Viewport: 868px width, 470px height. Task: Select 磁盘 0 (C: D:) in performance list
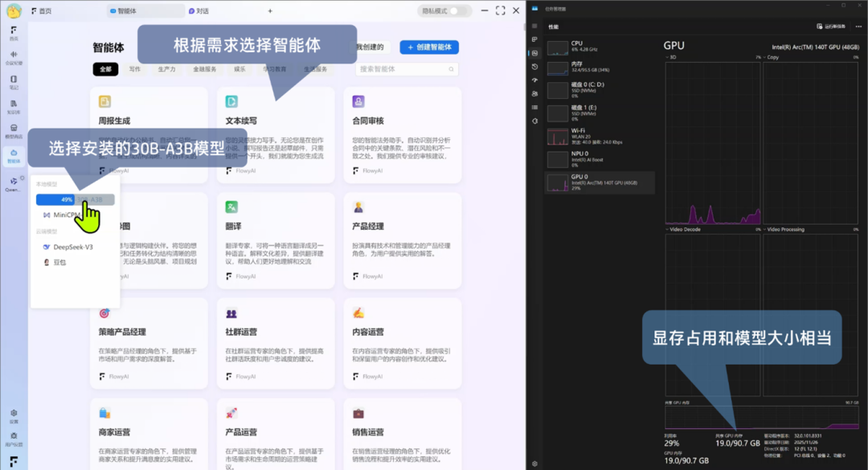600,90
